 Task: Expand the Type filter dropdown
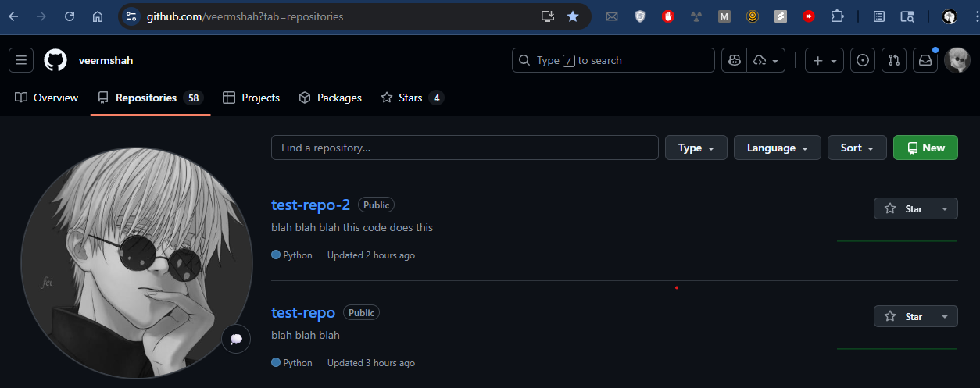(x=696, y=148)
